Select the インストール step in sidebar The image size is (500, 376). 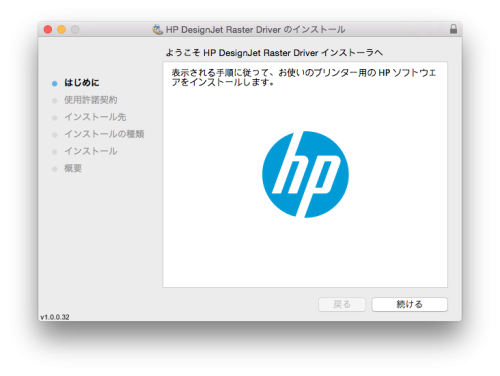91,151
